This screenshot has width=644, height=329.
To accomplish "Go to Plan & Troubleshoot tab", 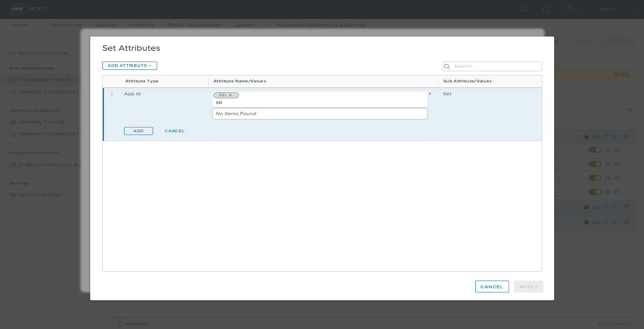I will [x=194, y=25].
